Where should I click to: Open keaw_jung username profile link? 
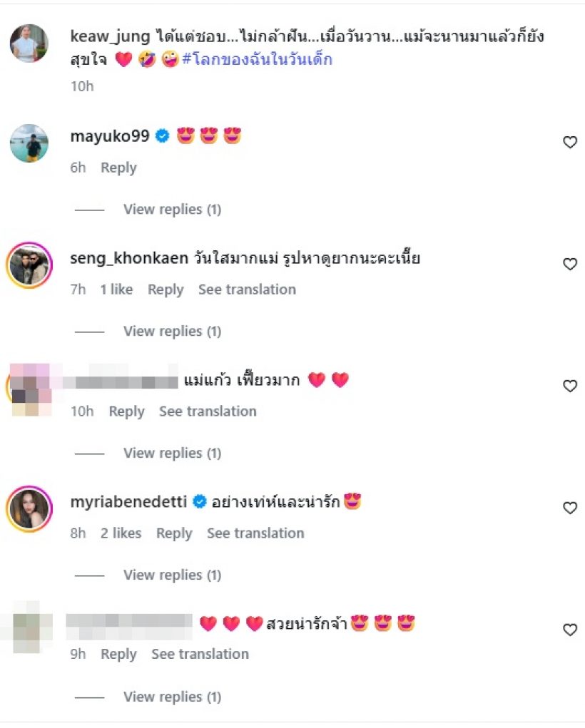click(110, 36)
